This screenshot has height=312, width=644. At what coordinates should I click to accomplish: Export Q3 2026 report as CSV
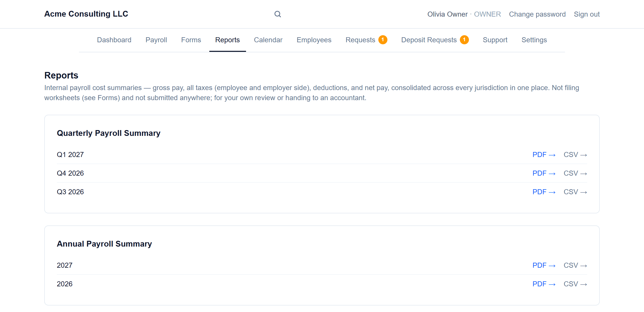click(575, 192)
